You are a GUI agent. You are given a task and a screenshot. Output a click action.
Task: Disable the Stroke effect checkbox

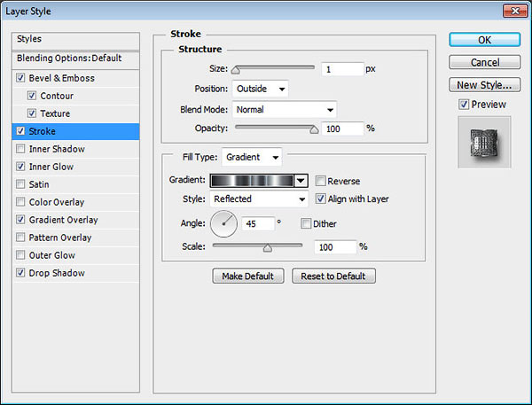pyautogui.click(x=20, y=131)
